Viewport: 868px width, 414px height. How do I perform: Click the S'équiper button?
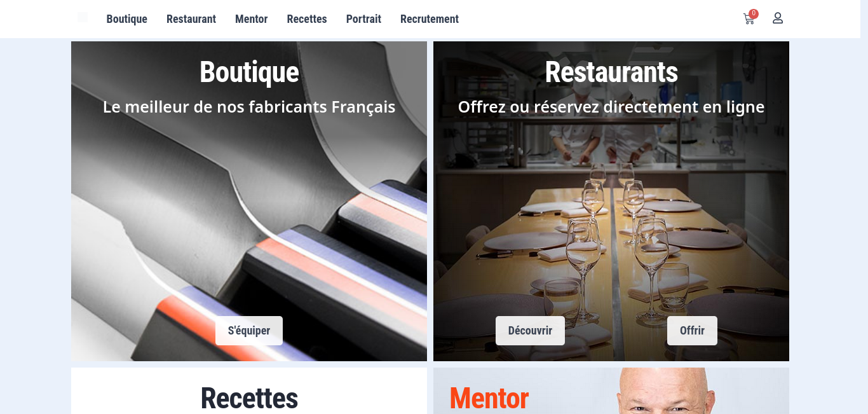tap(249, 331)
